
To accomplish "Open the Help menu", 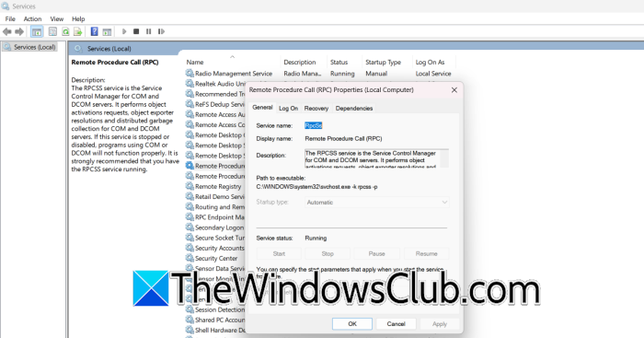I will pos(78,19).
